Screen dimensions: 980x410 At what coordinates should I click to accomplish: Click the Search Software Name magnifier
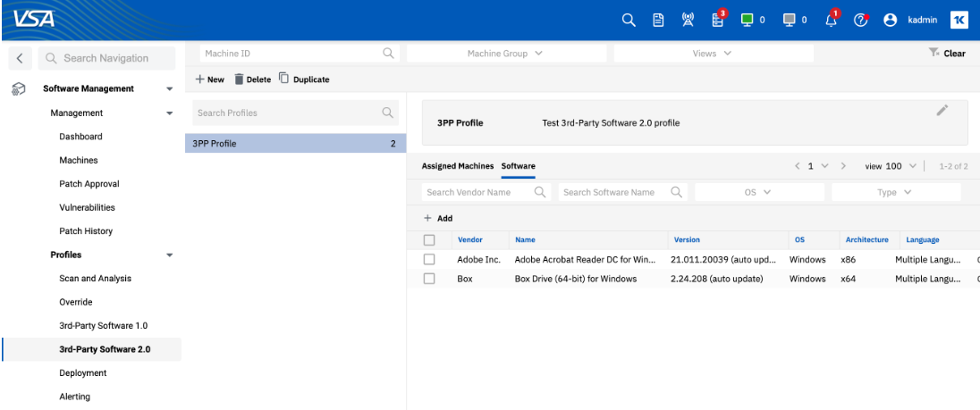point(676,192)
